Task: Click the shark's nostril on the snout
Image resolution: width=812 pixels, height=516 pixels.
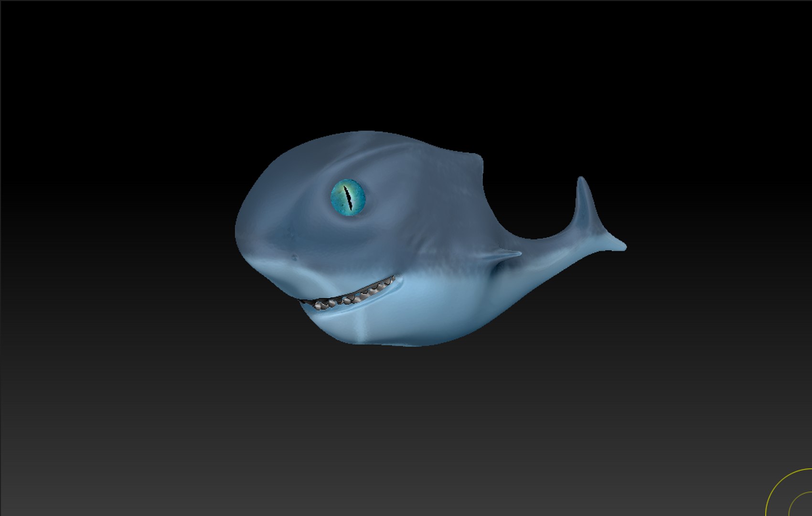Action: (x=294, y=258)
